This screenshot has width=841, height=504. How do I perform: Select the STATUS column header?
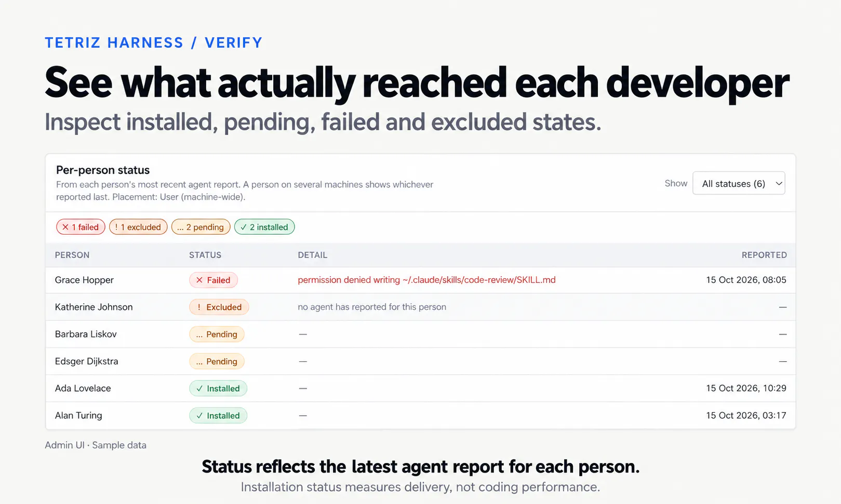point(205,255)
